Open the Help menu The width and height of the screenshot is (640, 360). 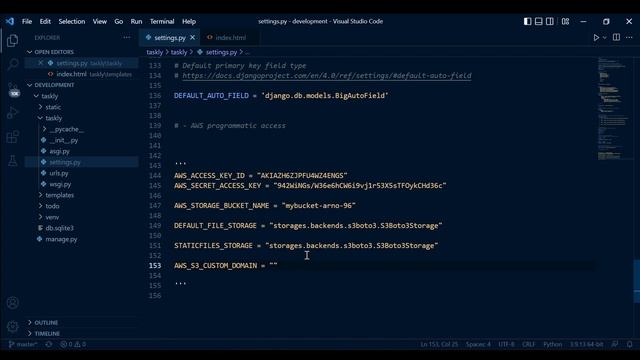pyautogui.click(x=189, y=21)
